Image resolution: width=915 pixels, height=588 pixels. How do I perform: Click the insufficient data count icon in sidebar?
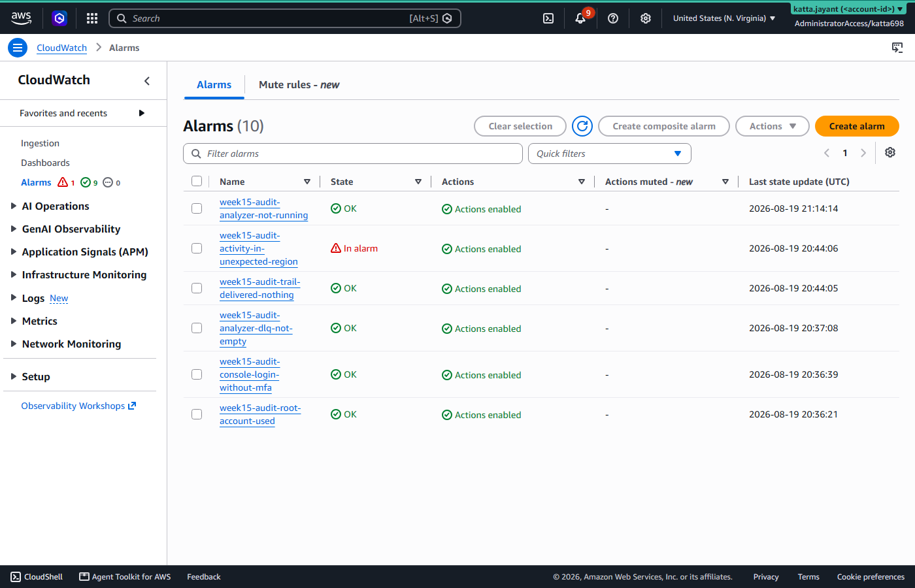pyautogui.click(x=108, y=182)
